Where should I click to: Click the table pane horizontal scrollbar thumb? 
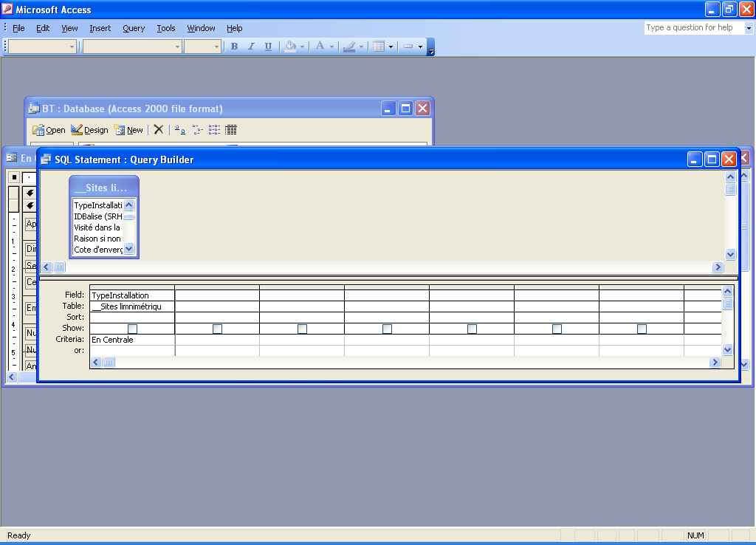point(59,267)
